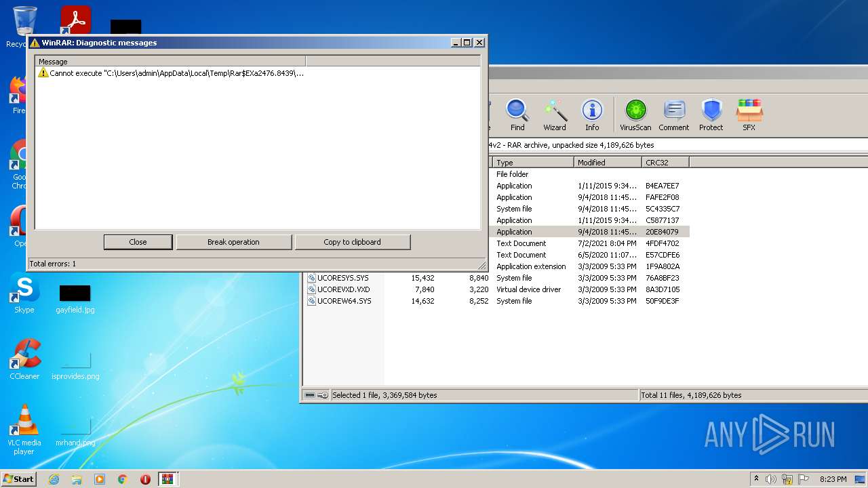Viewport: 868px width, 488px height.
Task: Show archive Info in WinRAR
Action: (592, 115)
